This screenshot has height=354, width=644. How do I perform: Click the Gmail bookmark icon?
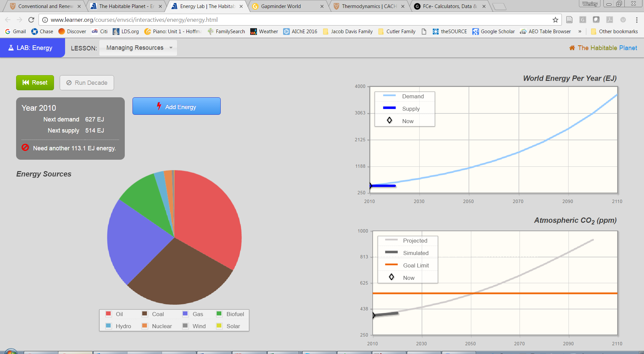click(x=8, y=32)
